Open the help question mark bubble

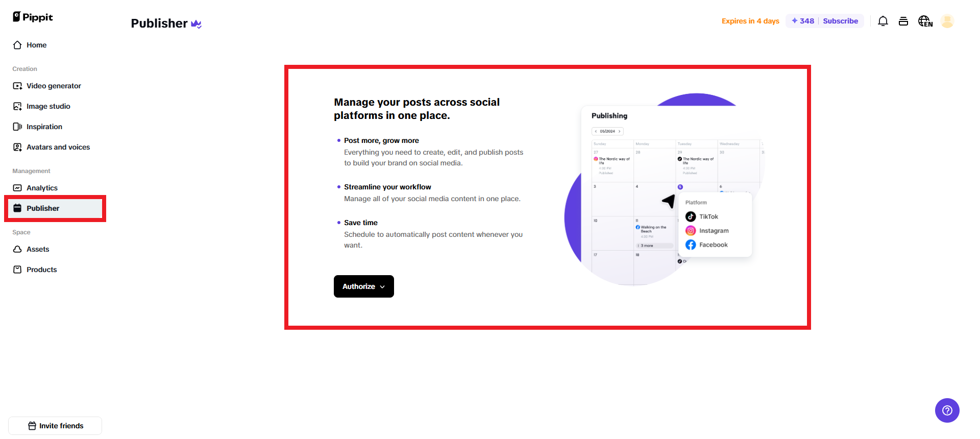[947, 410]
